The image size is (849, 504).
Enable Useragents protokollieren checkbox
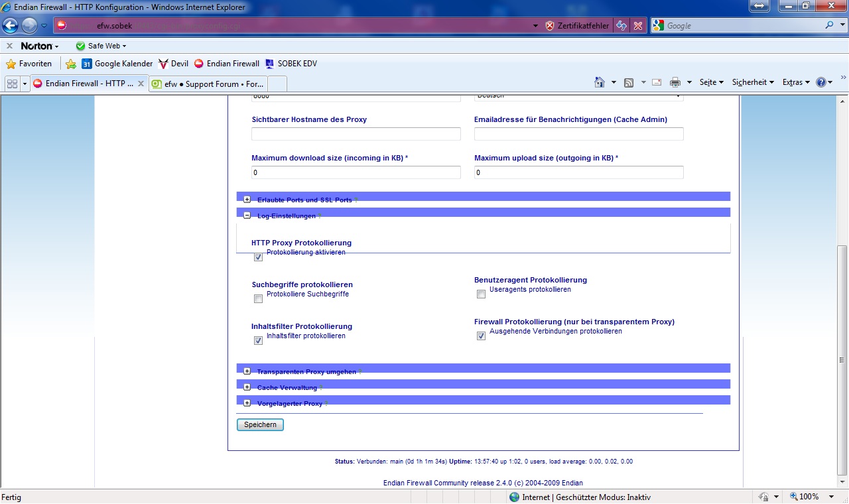click(481, 294)
